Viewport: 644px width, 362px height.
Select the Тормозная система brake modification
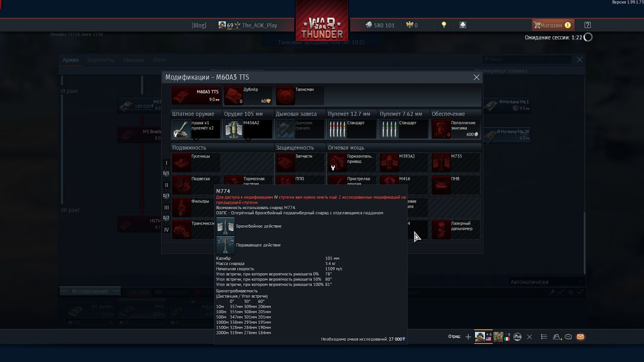(x=248, y=181)
